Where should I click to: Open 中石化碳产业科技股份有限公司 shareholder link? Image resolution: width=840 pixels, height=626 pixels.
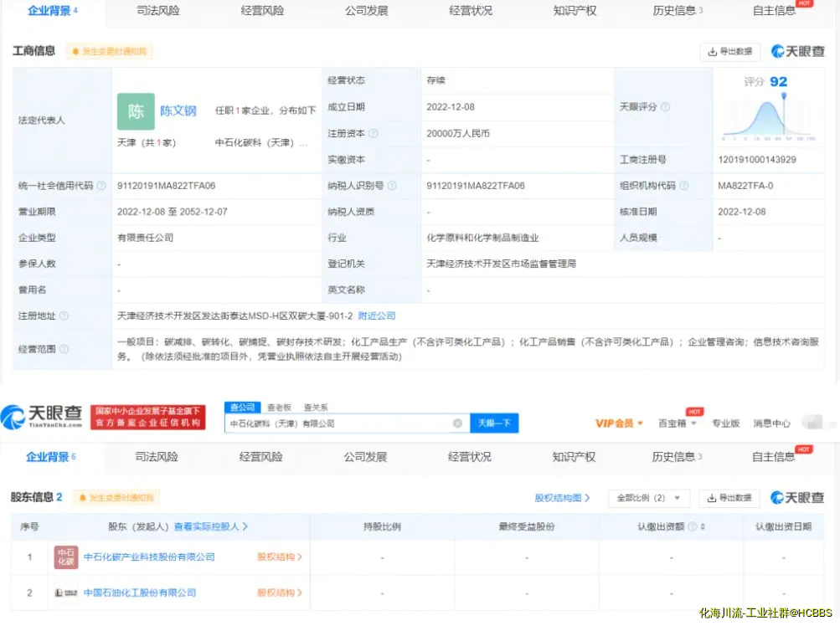coord(149,557)
